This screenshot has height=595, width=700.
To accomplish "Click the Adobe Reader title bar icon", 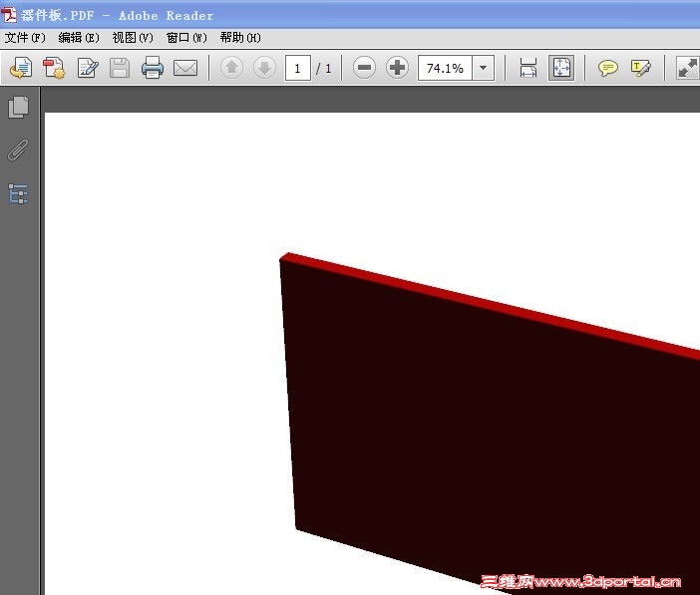I will click(9, 15).
